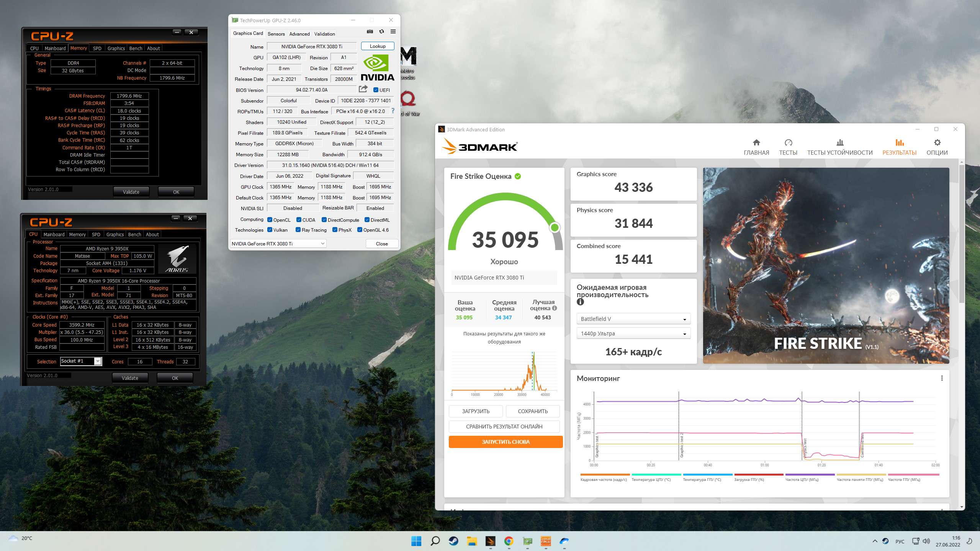Click GPU-Z refresh icon
Screen dimensions: 980x551
(x=381, y=31)
